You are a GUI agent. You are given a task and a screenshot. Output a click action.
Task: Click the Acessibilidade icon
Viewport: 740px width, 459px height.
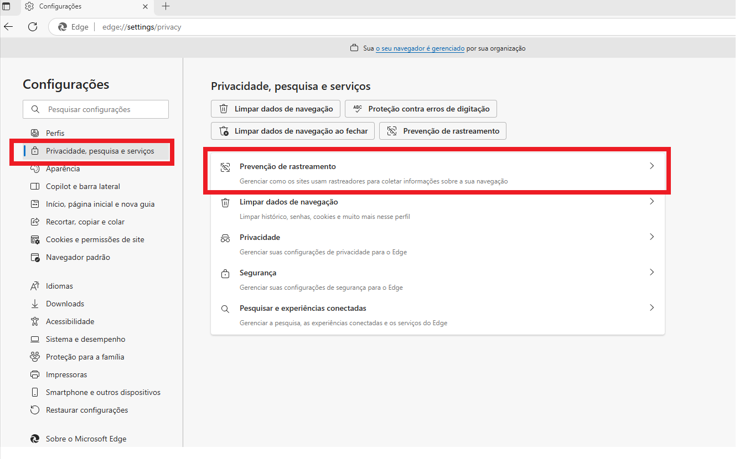[x=35, y=321]
